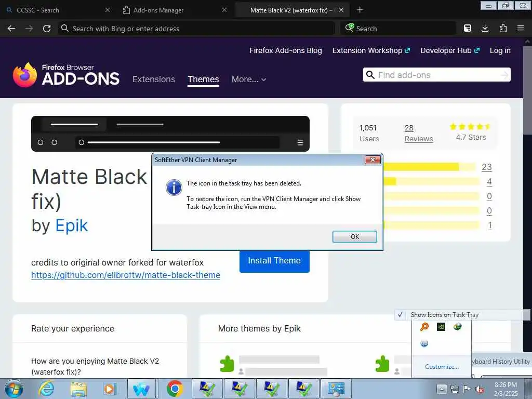The height and width of the screenshot is (399, 532).
Task: Open the browser hamburger menu
Action: (521, 28)
